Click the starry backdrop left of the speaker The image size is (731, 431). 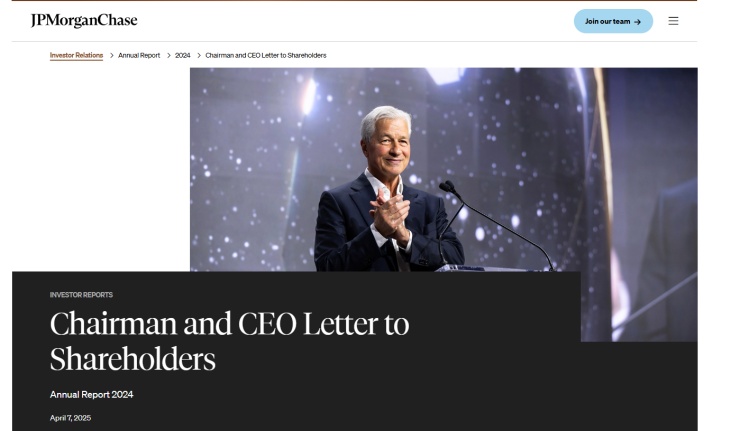(x=252, y=168)
